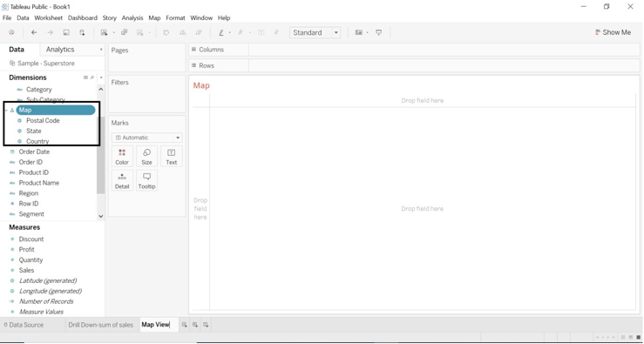Open the Standard fit dropdown
This screenshot has height=344, width=644.
(315, 32)
